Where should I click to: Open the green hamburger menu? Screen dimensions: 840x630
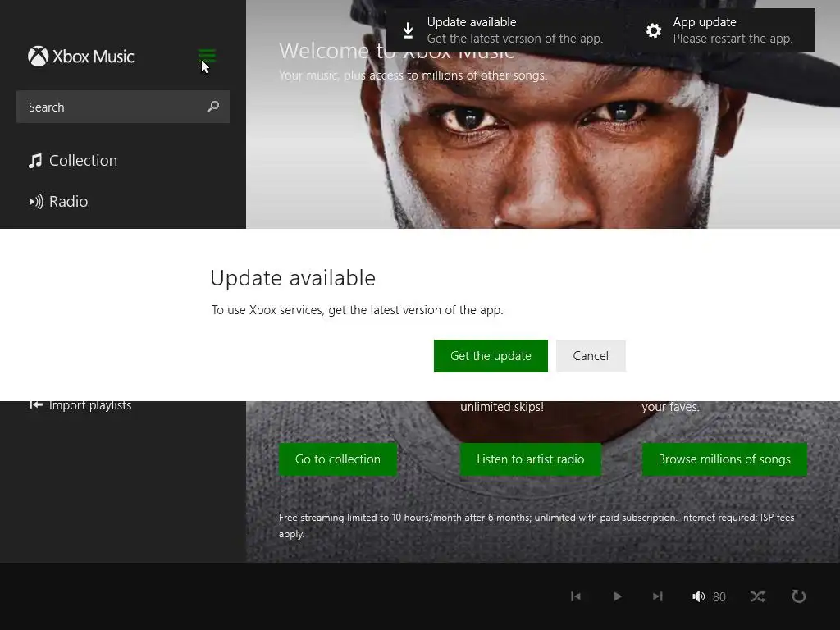tap(207, 55)
